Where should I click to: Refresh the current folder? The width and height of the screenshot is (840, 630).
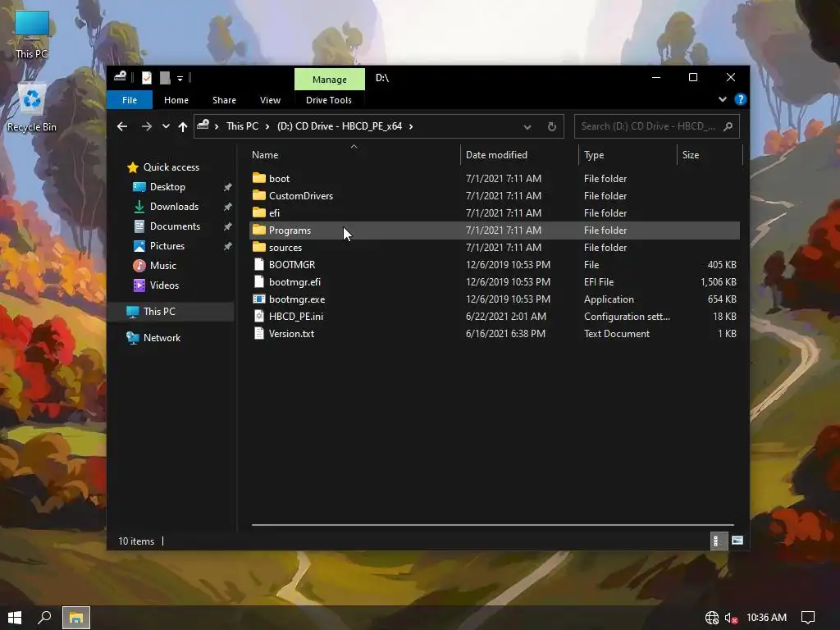click(552, 127)
